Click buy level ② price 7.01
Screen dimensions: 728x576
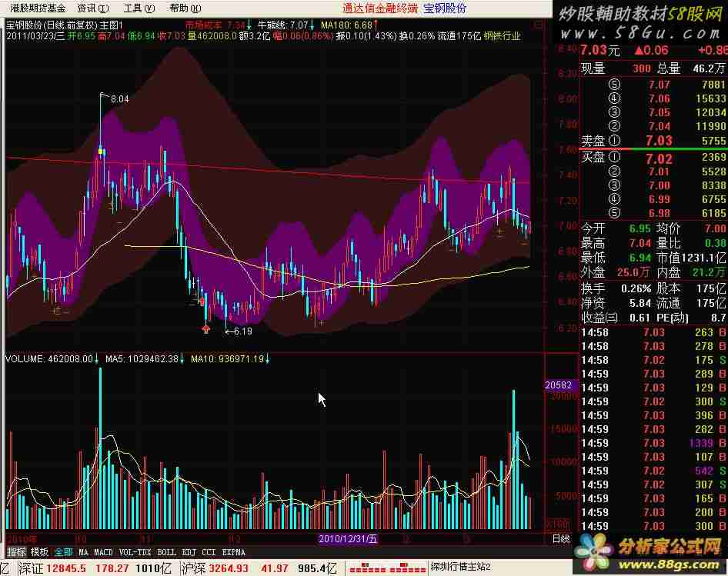660,171
